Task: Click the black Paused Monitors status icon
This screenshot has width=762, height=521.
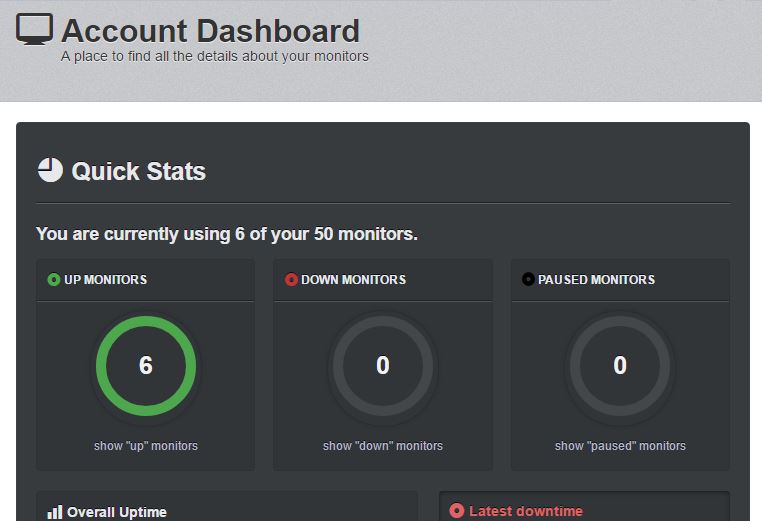Action: [x=528, y=280]
